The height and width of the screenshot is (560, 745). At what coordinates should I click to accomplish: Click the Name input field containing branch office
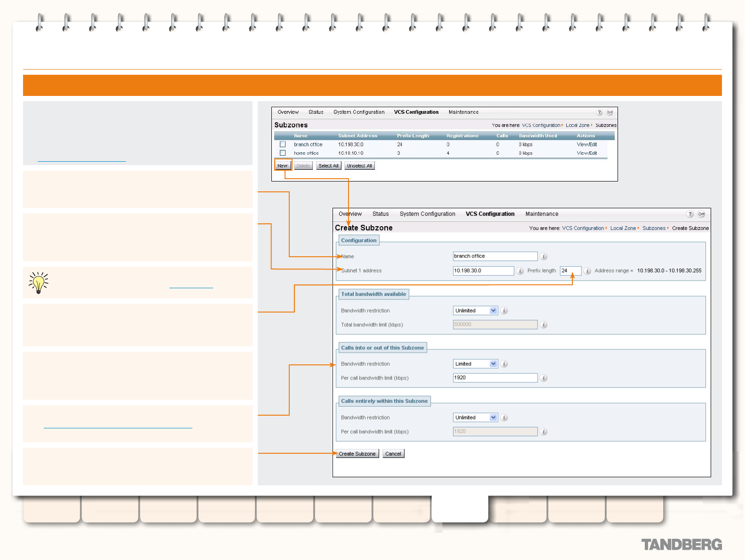495,256
